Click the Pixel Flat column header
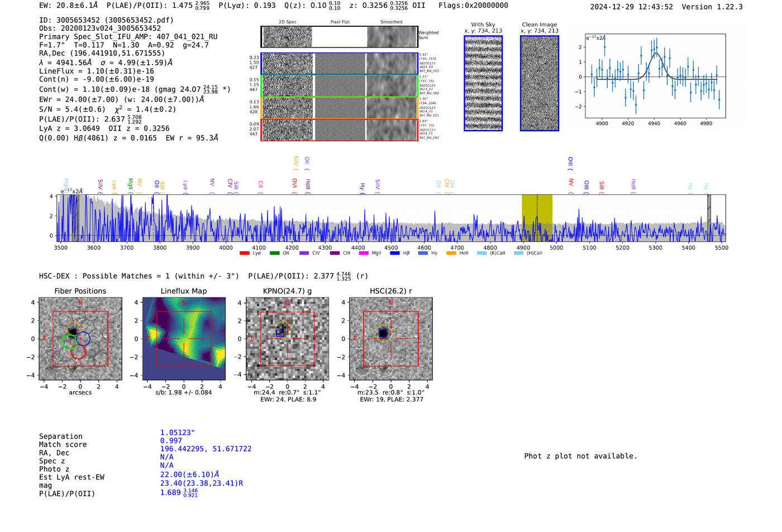 point(340,22)
